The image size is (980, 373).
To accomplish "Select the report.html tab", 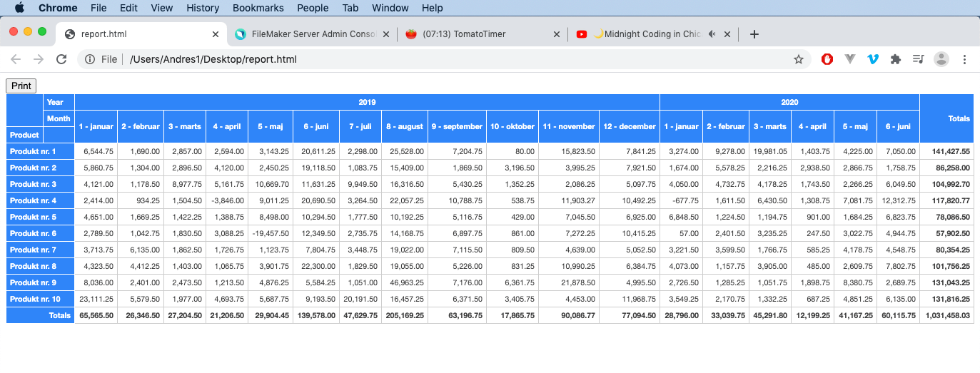I will click(141, 34).
